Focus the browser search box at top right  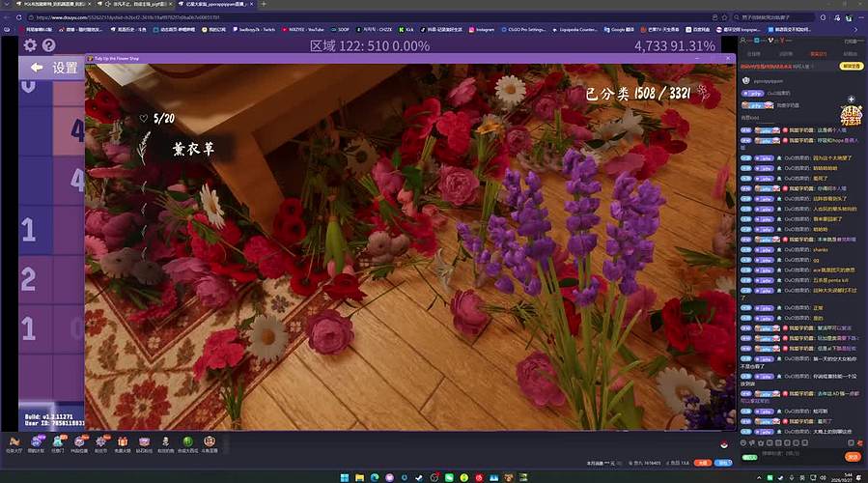(774, 17)
